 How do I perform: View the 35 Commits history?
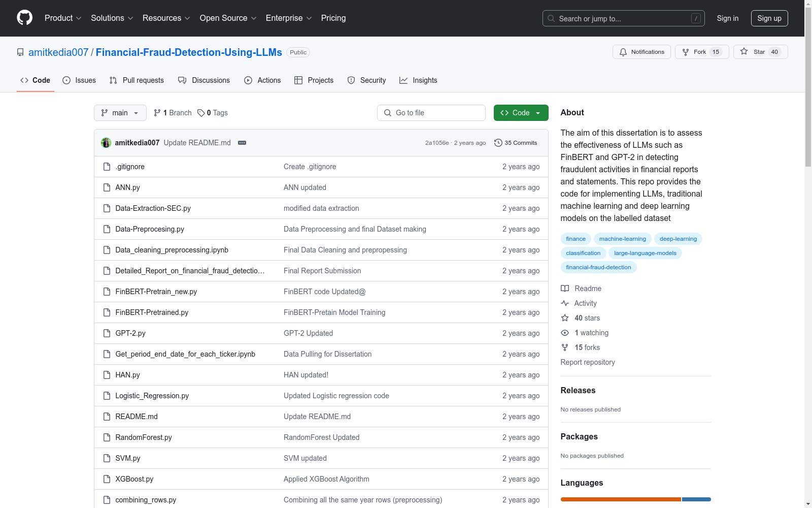[516, 143]
